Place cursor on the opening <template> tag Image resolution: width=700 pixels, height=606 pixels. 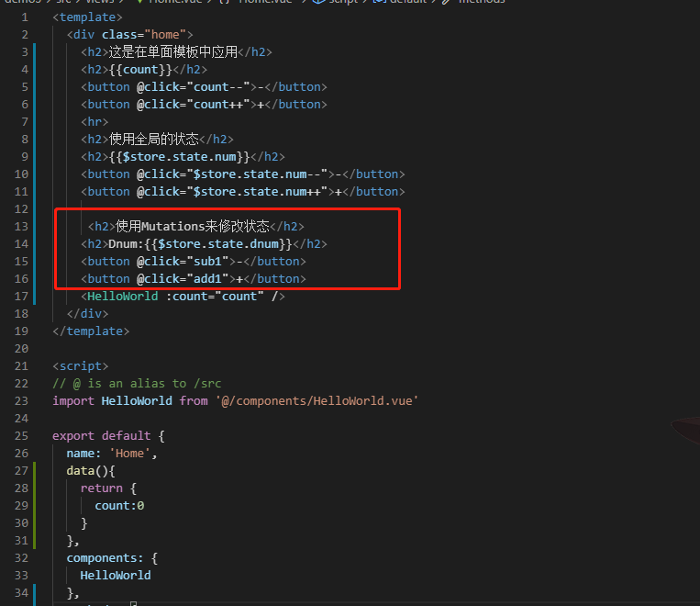pos(87,17)
